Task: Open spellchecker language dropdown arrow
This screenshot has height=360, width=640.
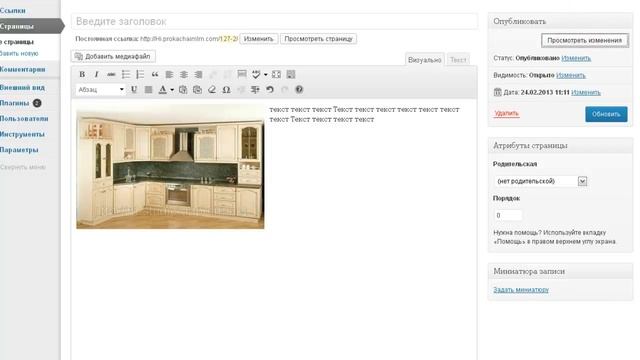Action: [x=265, y=74]
